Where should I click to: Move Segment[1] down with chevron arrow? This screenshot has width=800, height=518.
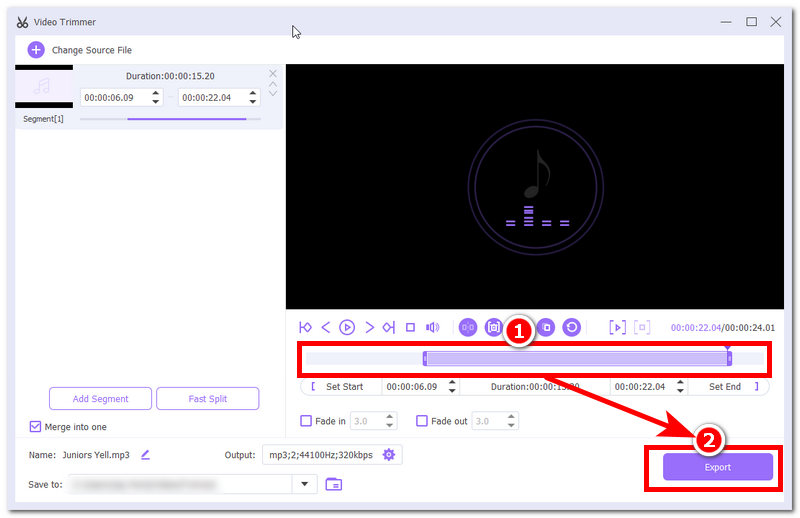pos(273,93)
